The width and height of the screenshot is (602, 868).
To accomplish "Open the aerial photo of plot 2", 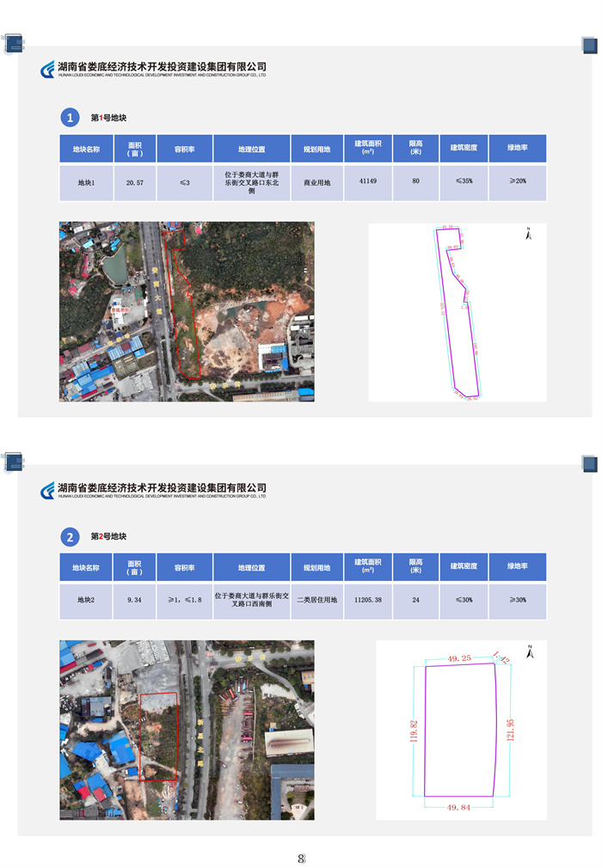I will (x=187, y=730).
